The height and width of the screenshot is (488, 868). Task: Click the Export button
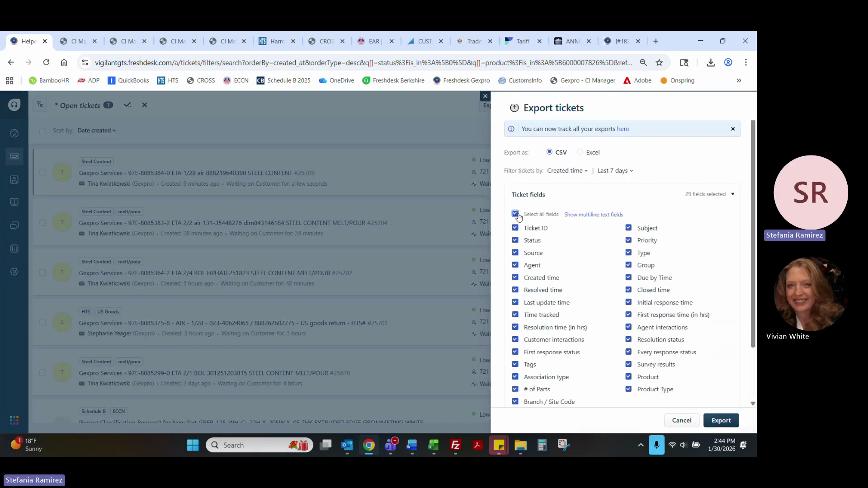click(x=721, y=420)
